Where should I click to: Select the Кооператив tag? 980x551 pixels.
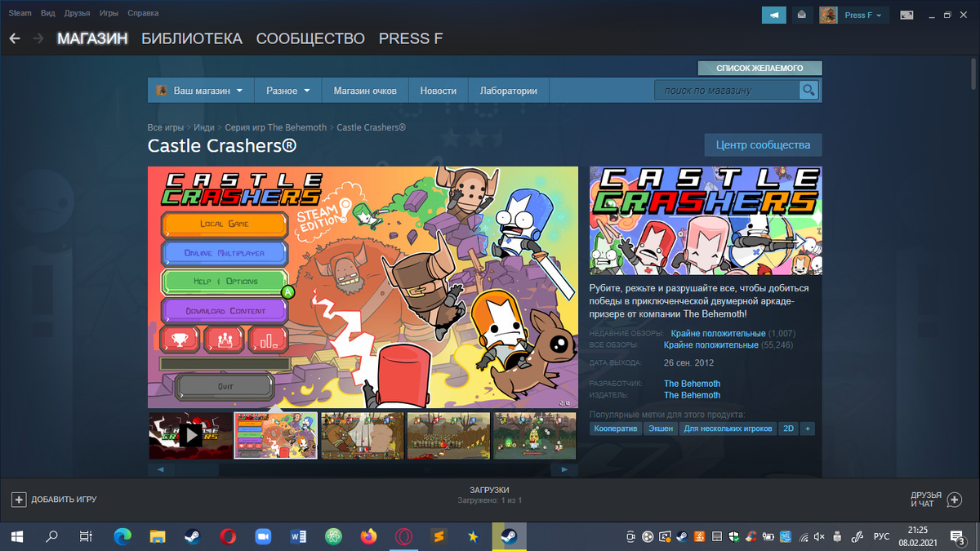pyautogui.click(x=616, y=428)
